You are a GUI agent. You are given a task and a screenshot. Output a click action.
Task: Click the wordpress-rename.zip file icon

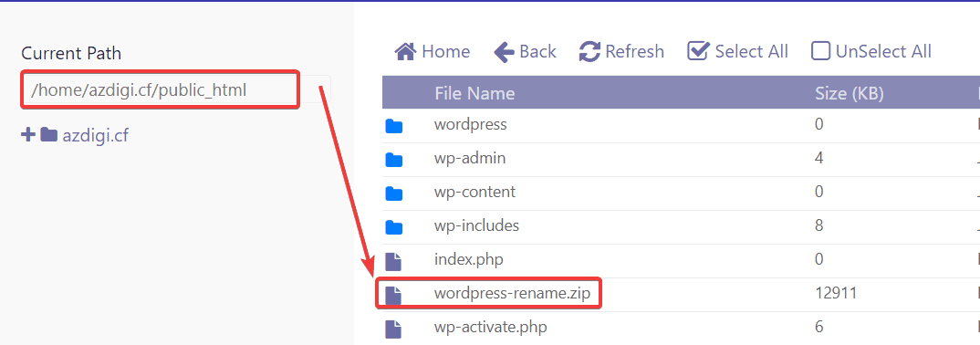tap(393, 295)
